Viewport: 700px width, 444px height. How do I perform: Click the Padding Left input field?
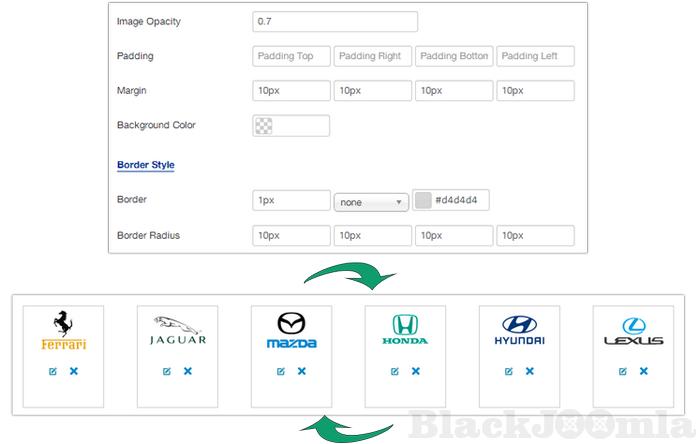click(x=535, y=57)
